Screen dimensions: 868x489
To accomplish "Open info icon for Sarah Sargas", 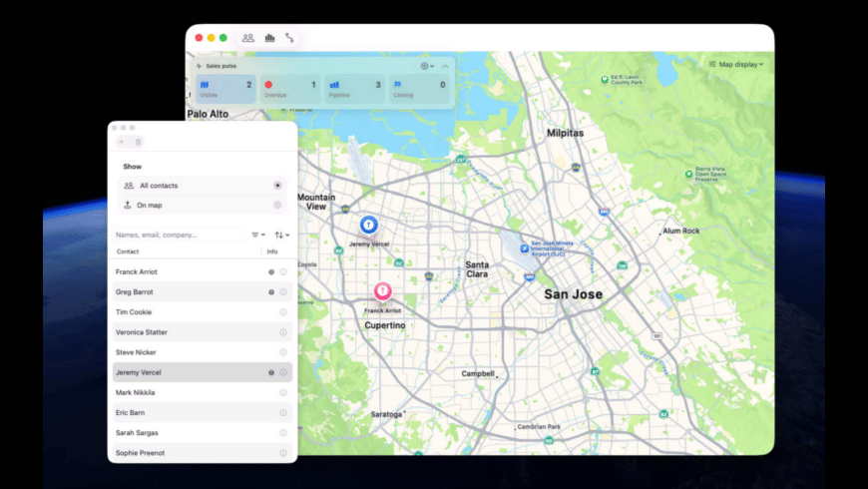I will [283, 432].
